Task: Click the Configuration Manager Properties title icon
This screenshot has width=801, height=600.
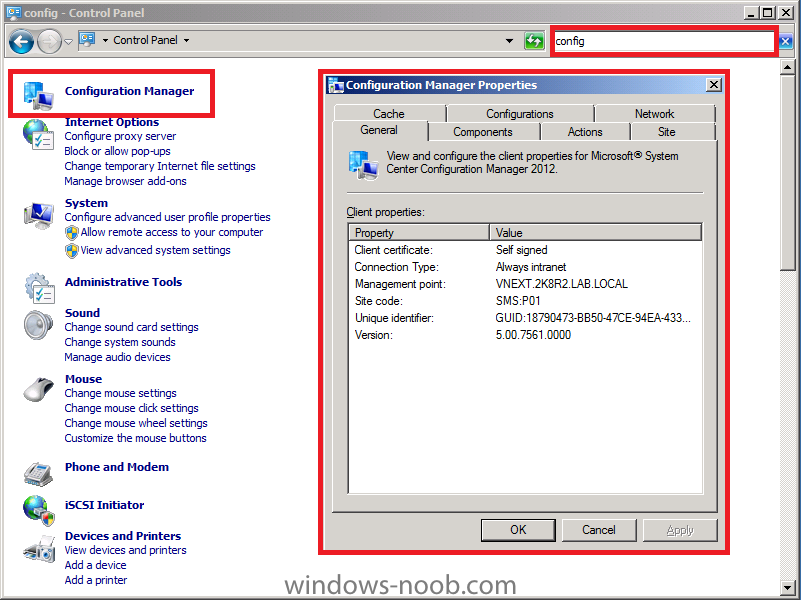Action: 336,85
